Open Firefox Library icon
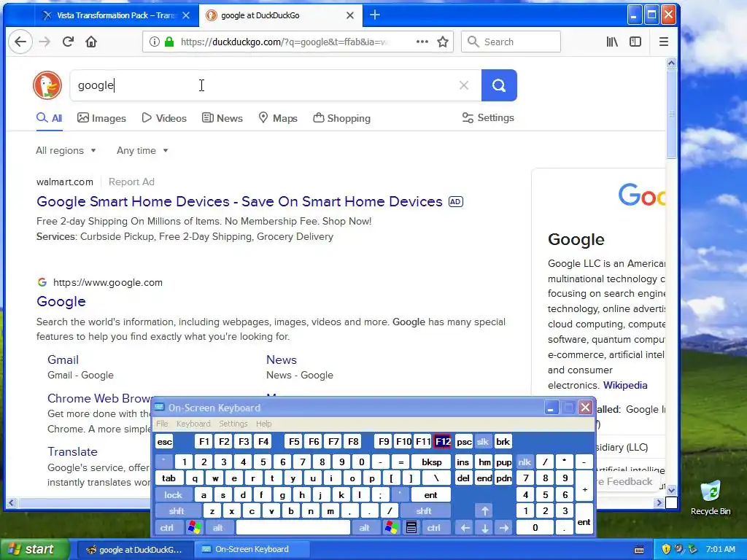This screenshot has height=560, width=747. tap(612, 42)
